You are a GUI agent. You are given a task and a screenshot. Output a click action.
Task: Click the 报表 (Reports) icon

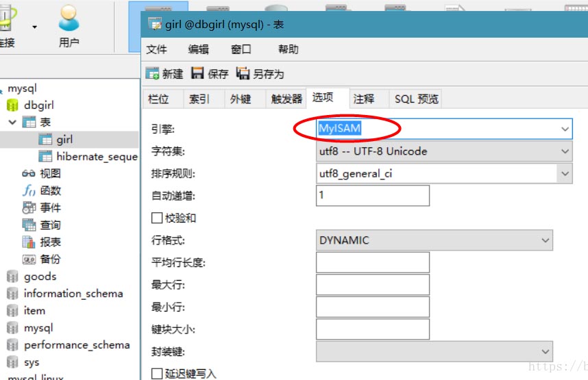point(29,242)
